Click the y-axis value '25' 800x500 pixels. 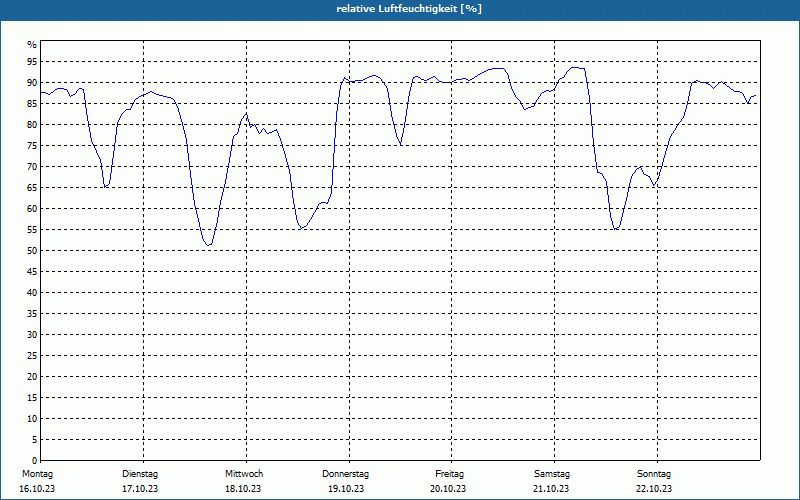[32, 356]
